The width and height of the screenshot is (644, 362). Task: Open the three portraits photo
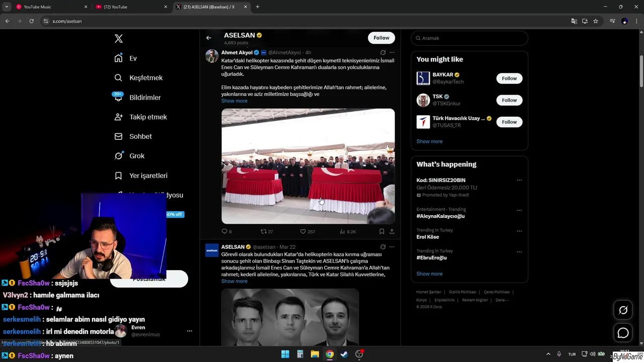pos(290,317)
